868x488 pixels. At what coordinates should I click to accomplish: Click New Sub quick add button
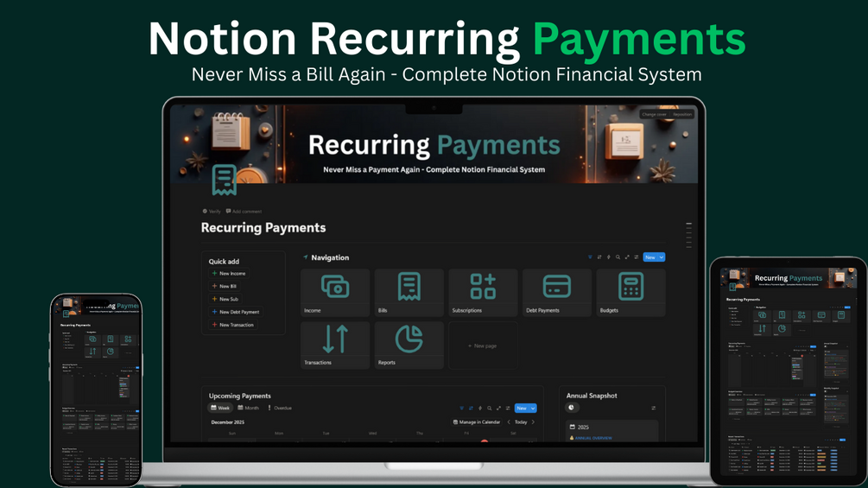(225, 299)
